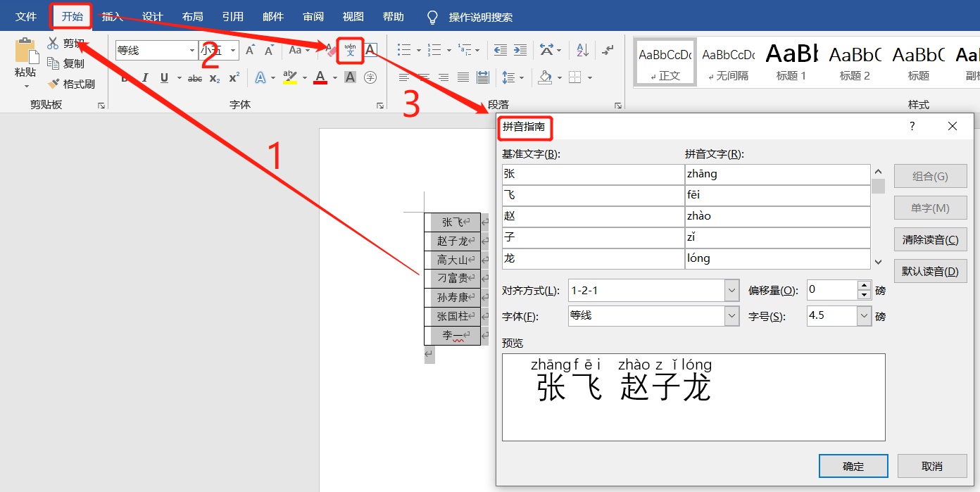Click the clear formatting eraser icon

pos(331,50)
